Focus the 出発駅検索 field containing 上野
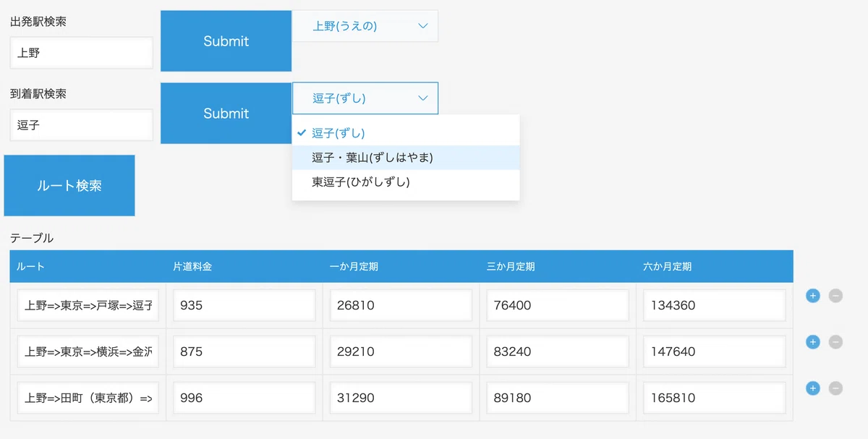The image size is (868, 439). point(82,54)
